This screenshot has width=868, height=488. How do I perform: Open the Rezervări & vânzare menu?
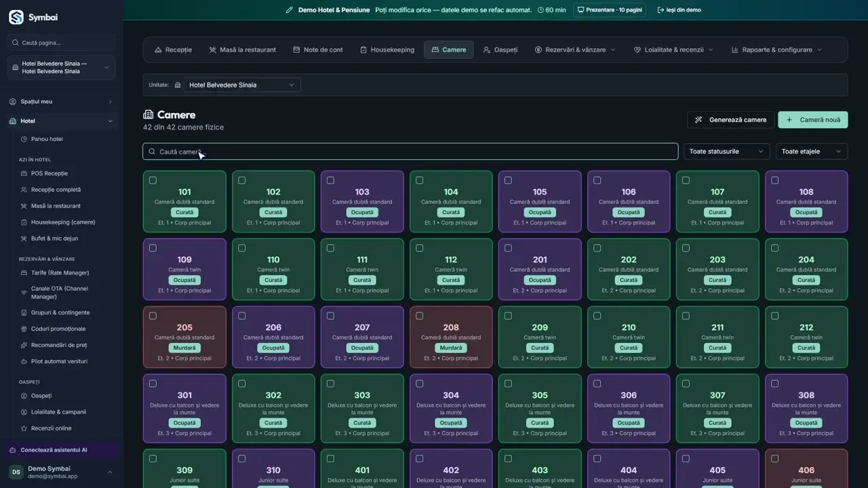tap(575, 49)
